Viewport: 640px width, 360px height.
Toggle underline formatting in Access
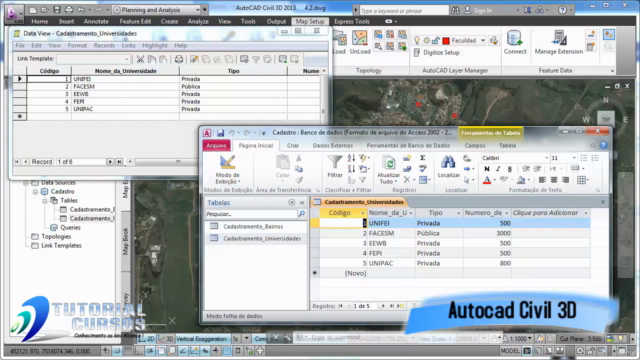509,169
